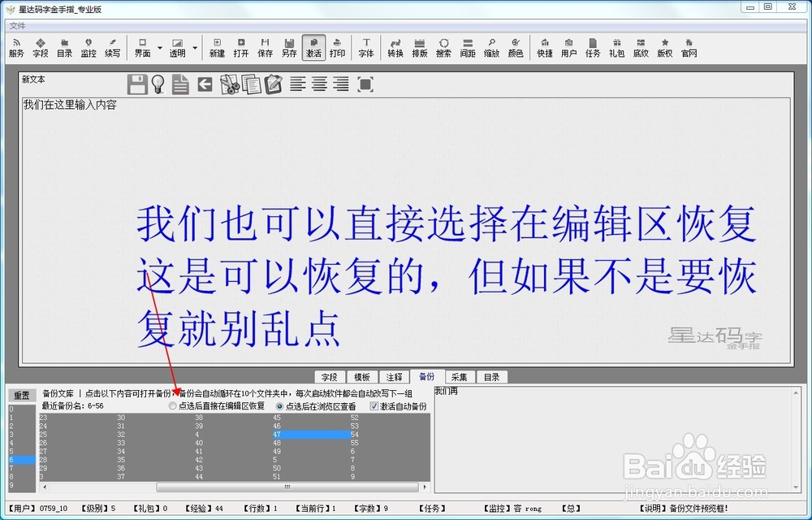Image resolution: width=812 pixels, height=520 pixels.
Task: Select folder 6 in backup list
Action: coord(22,460)
